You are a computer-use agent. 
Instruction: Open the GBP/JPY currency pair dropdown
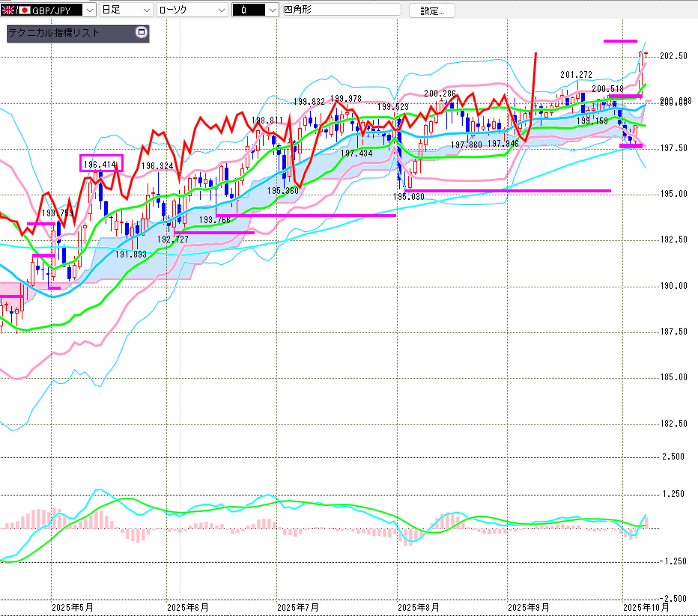88,10
